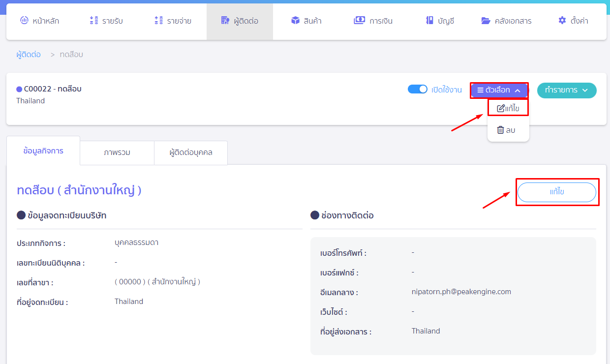Click the finance money icon
Screen dimensions: 610x364
(359, 21)
